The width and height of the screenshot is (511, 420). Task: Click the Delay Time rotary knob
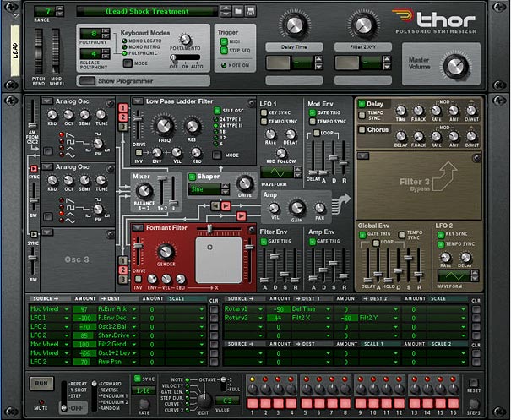(294, 25)
